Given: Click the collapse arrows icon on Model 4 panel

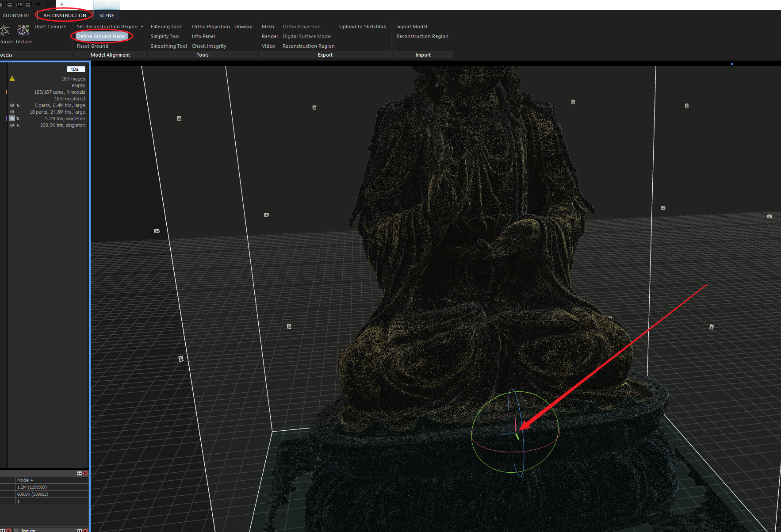Looking at the screenshot, I should click(80, 473).
